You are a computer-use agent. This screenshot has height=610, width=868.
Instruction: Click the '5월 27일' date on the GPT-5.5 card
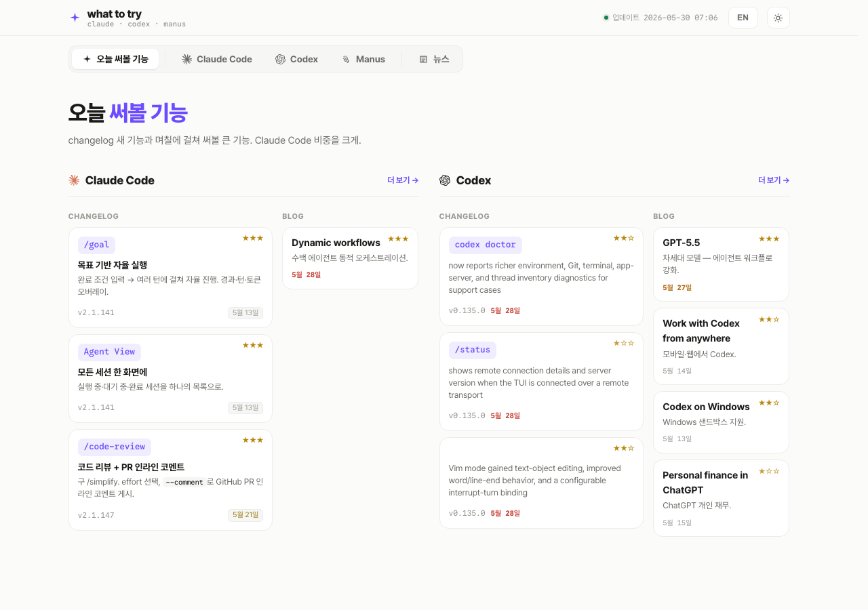(677, 287)
